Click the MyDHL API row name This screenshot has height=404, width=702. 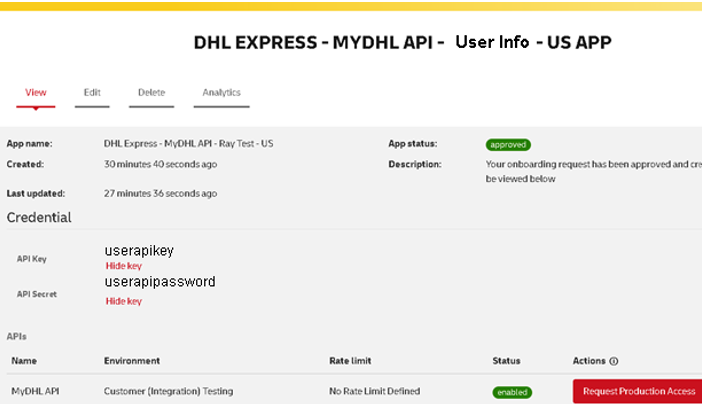[x=35, y=391]
